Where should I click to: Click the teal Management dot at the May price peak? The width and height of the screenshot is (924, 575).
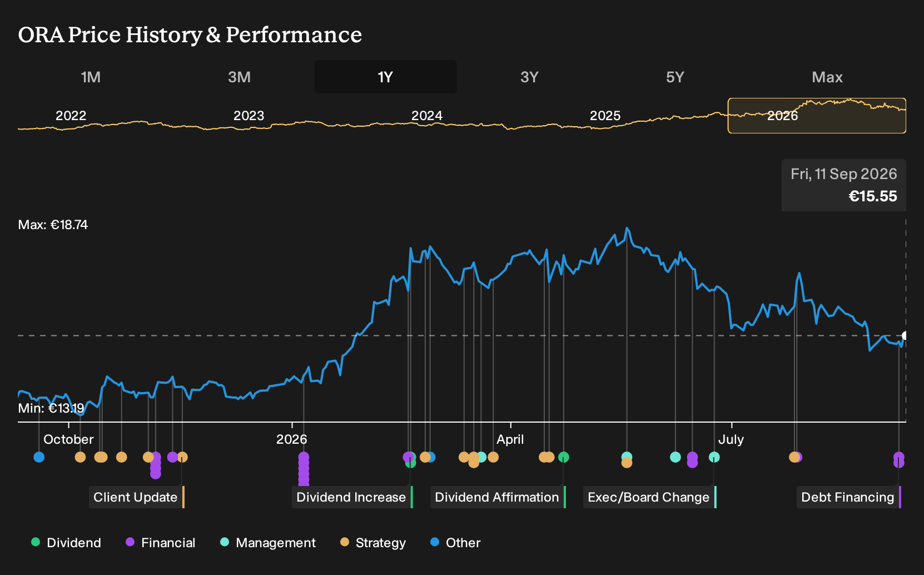click(627, 457)
